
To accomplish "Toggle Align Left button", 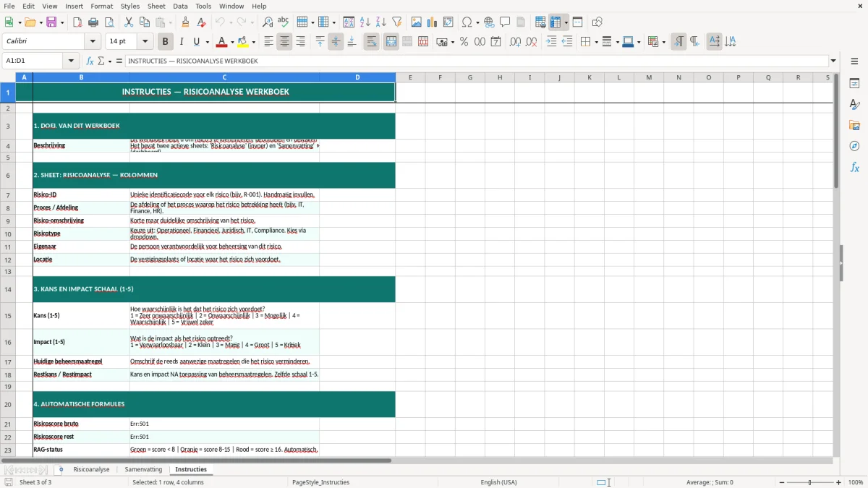I will tap(268, 42).
